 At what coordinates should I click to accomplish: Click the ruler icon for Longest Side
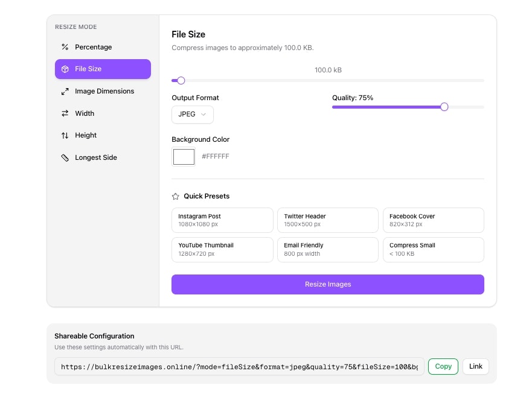pos(65,157)
